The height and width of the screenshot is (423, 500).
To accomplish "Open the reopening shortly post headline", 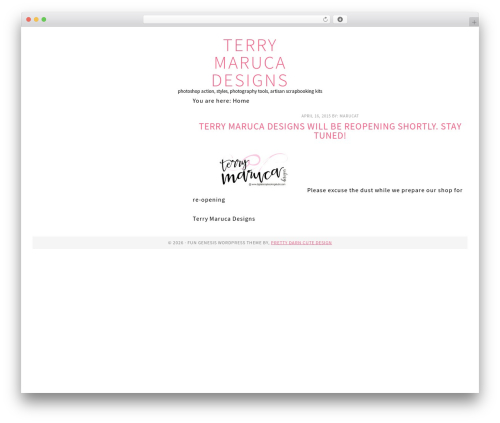I will click(330, 131).
